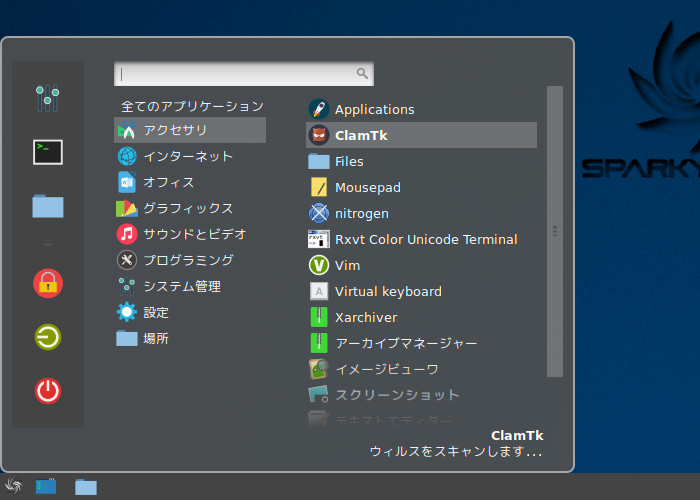Select the 場所 category

(x=190, y=338)
